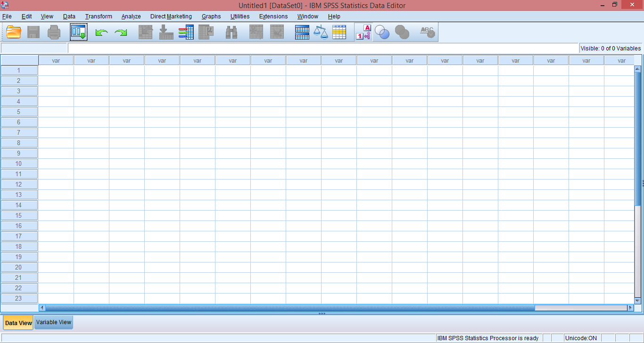
Task: Open the Direct Marketing menu
Action: coord(171,16)
